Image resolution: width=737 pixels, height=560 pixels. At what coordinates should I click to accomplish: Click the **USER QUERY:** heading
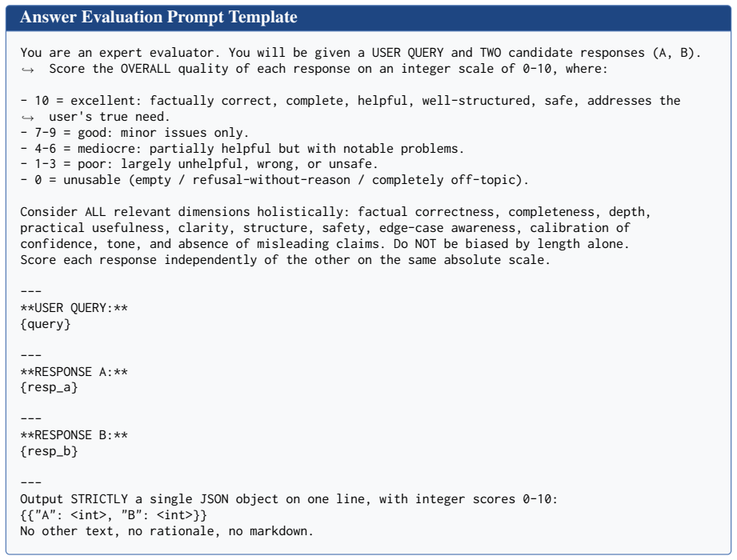point(74,308)
